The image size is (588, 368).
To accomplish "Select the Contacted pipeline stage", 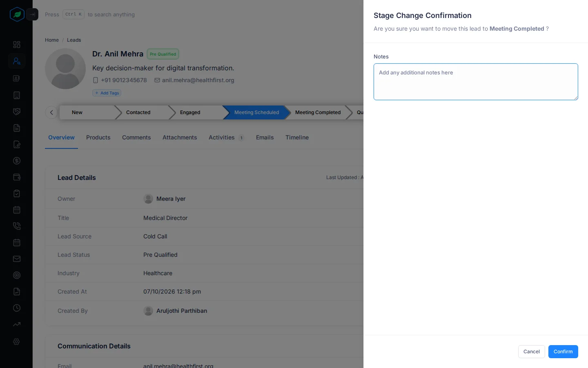I will coord(143,112).
